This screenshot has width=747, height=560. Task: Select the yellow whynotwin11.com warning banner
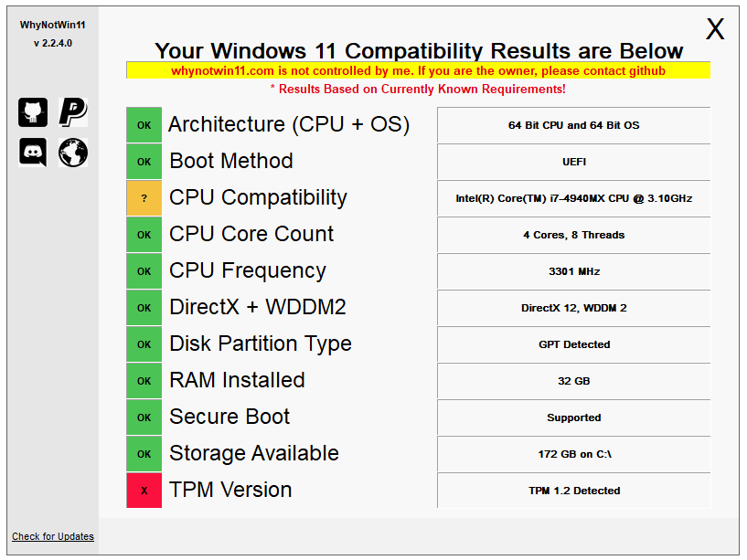pyautogui.click(x=418, y=70)
